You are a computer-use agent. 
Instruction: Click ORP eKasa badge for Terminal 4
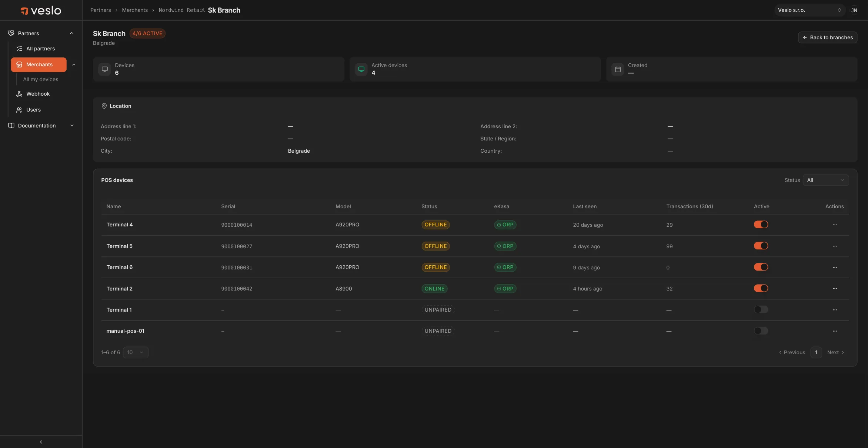(x=505, y=225)
